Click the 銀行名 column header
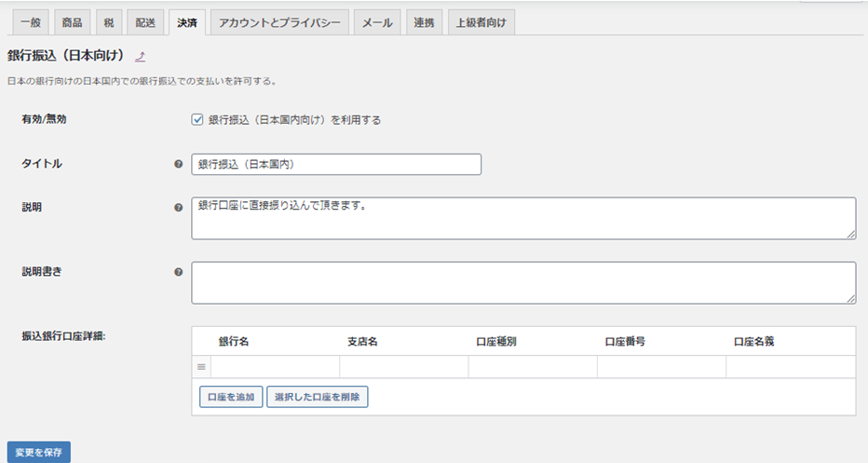 pyautogui.click(x=234, y=342)
